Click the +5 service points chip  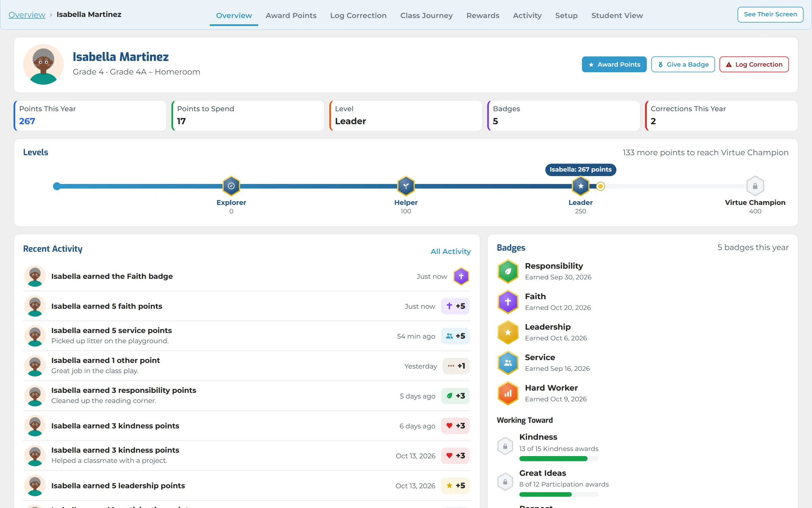(455, 336)
